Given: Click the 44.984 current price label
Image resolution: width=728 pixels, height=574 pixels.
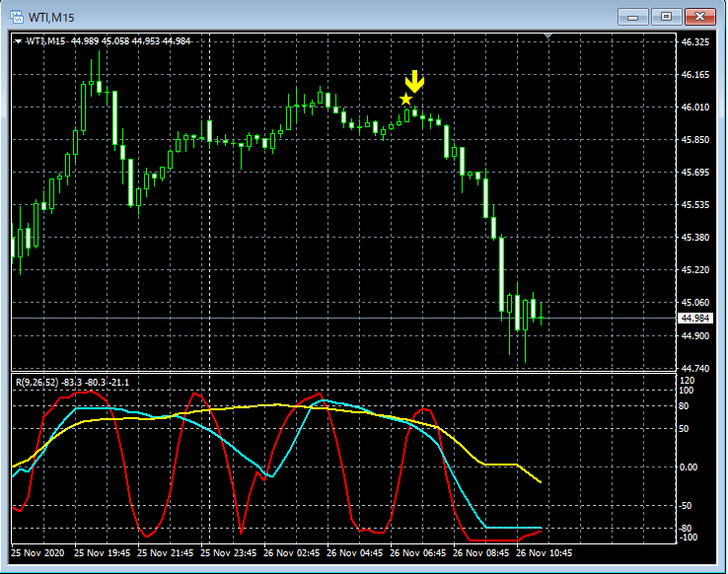Looking at the screenshot, I should point(697,318).
